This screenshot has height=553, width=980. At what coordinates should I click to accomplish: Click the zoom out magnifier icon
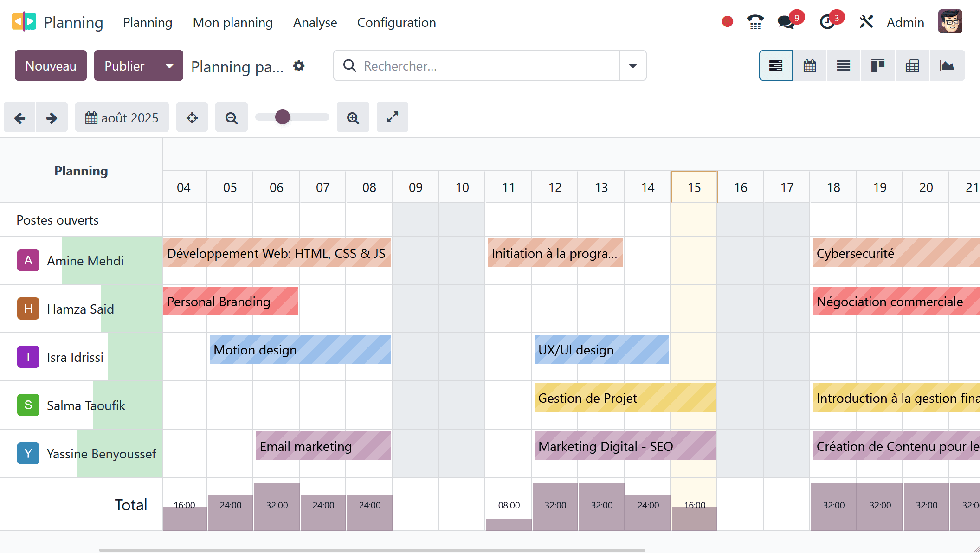[x=231, y=118]
